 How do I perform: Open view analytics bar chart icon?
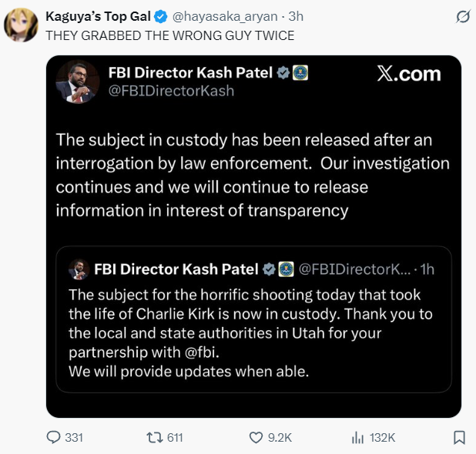point(357,438)
